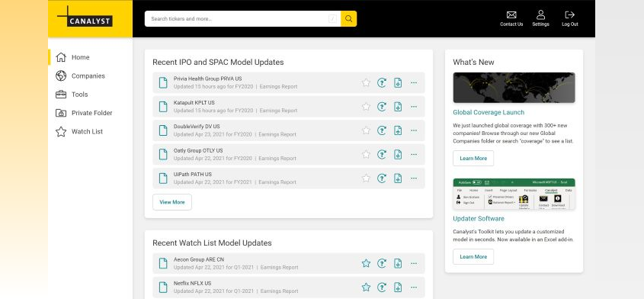The width and height of the screenshot is (644, 299).
Task: Open the Global Coverage Launch link
Action: [x=489, y=112]
